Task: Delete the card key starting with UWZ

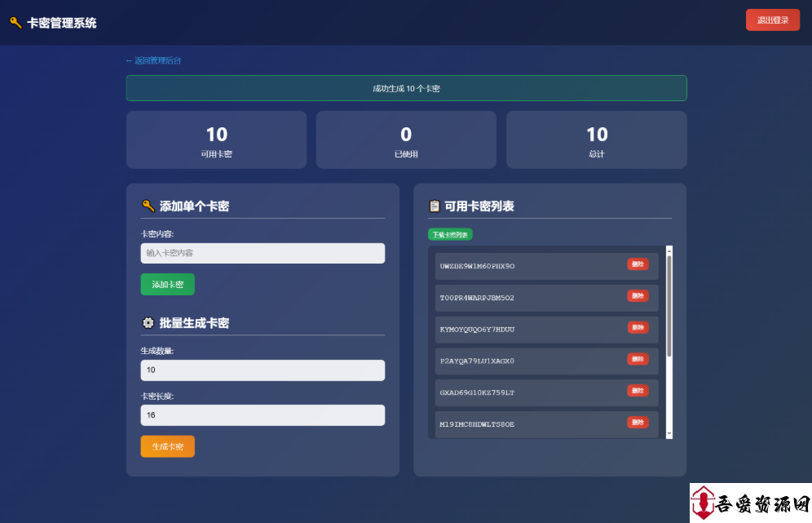Action: [638, 264]
